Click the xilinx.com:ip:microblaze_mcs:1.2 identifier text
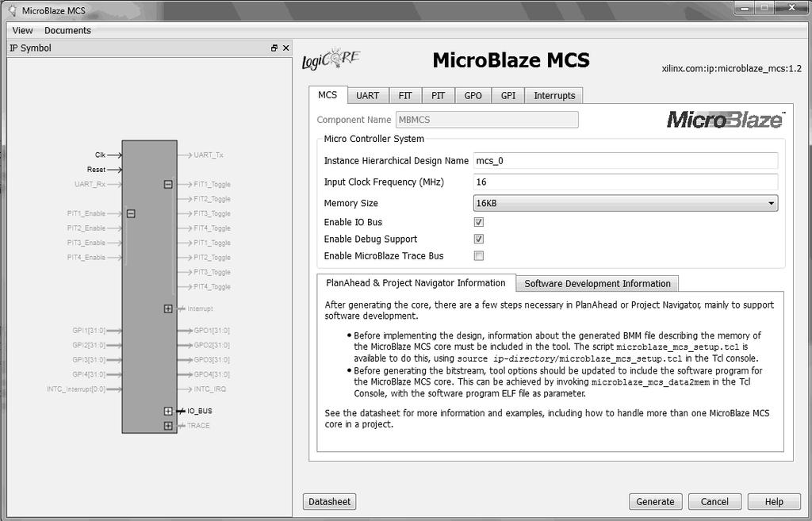This screenshot has width=812, height=521. [731, 68]
